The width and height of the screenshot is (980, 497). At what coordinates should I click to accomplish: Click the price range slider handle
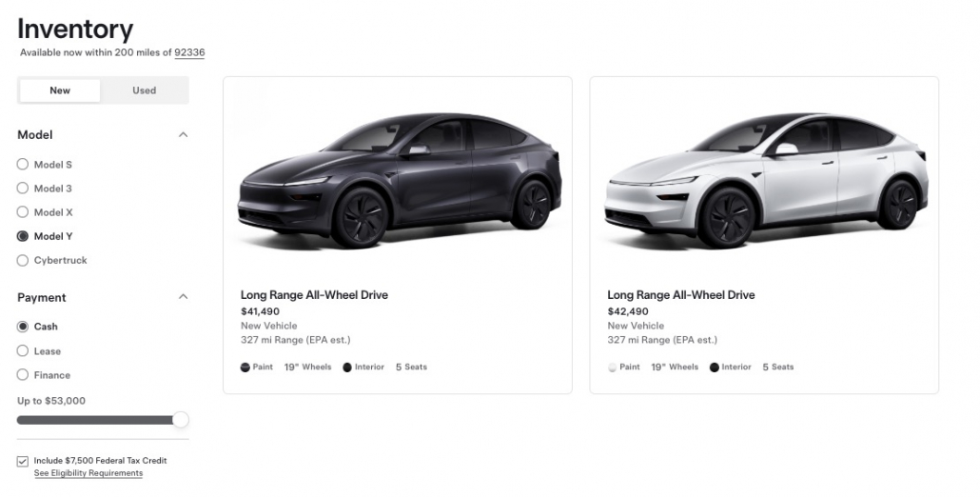tap(181, 420)
